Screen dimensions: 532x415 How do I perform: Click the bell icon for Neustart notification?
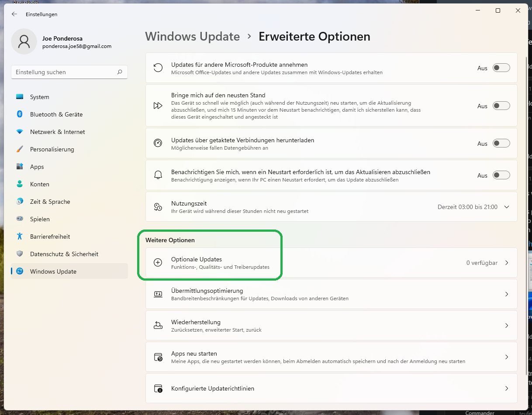(158, 175)
